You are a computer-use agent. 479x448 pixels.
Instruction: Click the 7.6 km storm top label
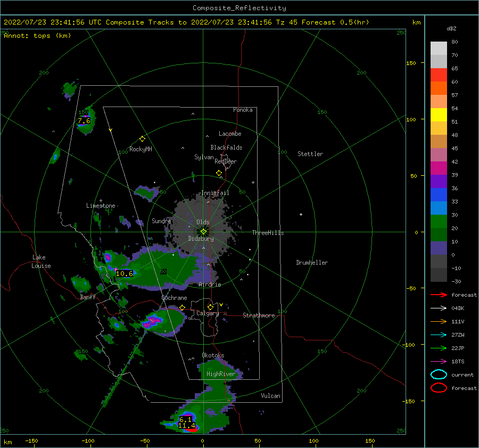click(84, 121)
